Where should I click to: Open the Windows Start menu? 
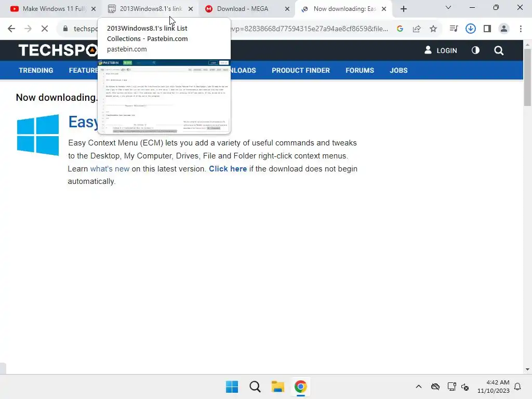point(232,387)
